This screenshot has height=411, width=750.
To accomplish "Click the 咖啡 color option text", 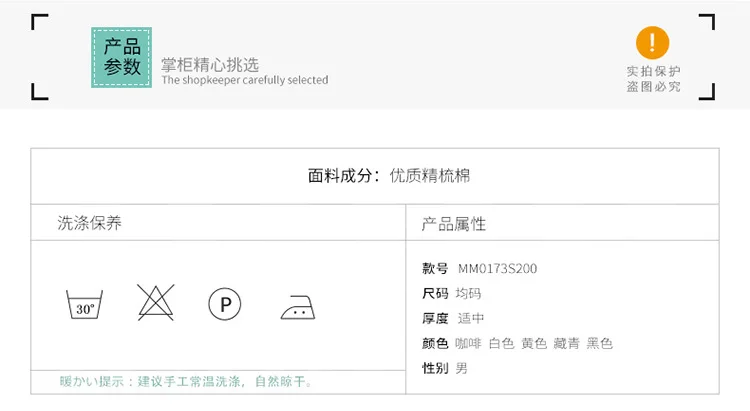I will (x=468, y=343).
